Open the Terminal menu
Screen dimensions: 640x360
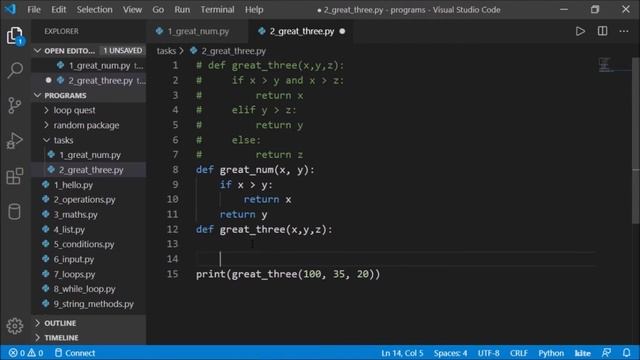point(217,9)
